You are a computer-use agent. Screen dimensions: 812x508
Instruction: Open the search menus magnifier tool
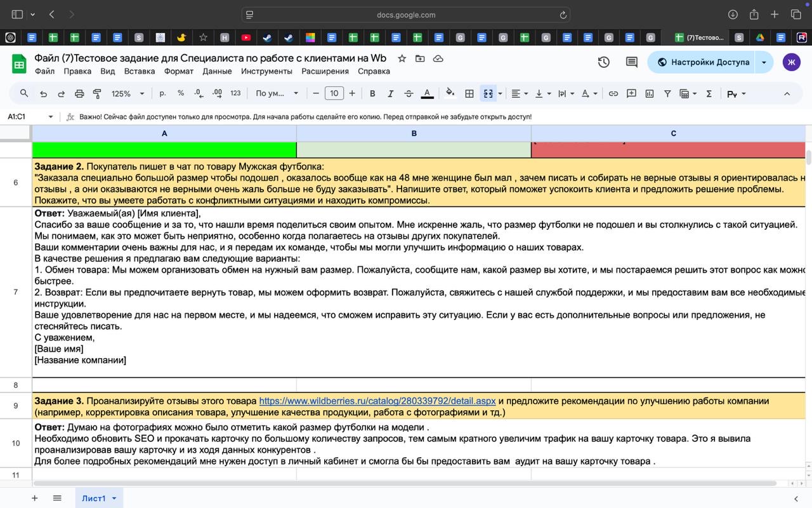click(24, 93)
